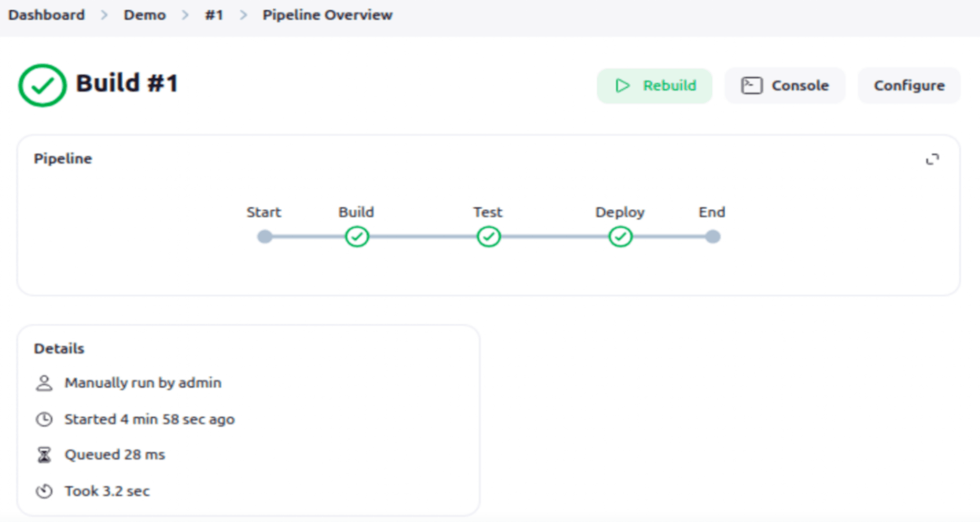Screen dimensions: 980x522
Task: Toggle the Deploy stage success indicator
Action: (619, 236)
